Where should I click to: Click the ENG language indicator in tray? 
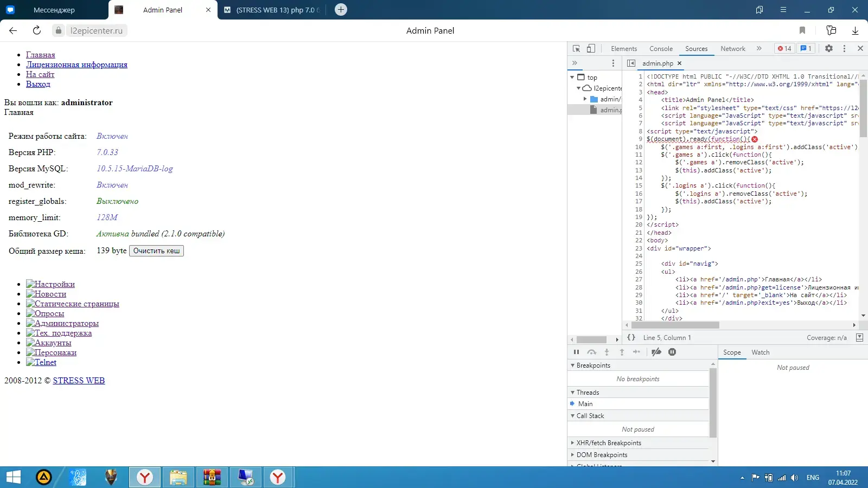tap(813, 478)
